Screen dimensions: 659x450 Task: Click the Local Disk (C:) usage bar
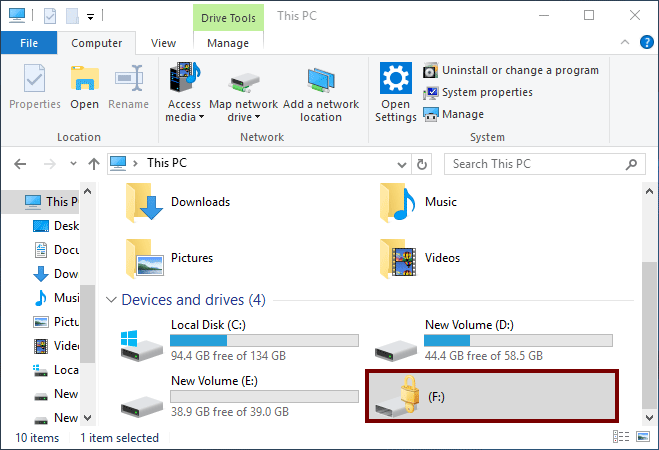pyautogui.click(x=264, y=340)
